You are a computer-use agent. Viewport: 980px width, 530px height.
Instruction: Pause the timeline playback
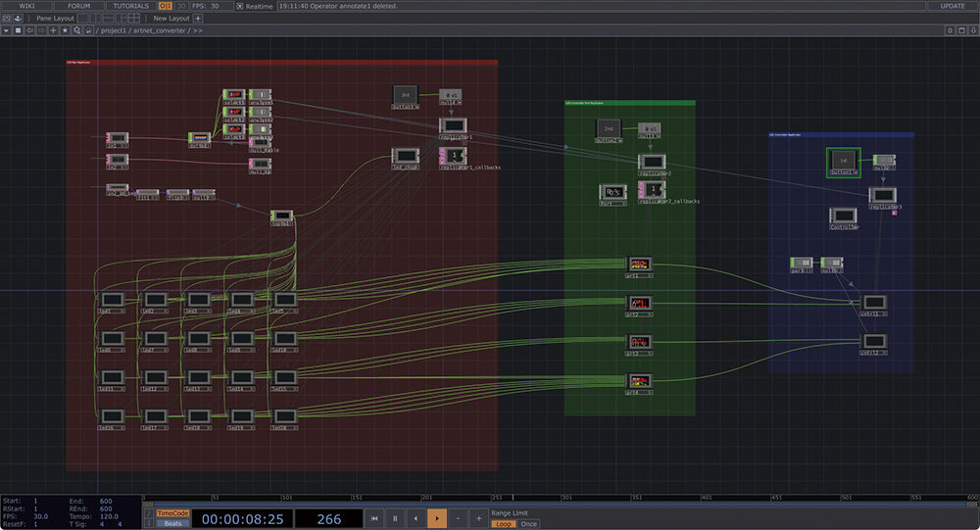(x=395, y=518)
